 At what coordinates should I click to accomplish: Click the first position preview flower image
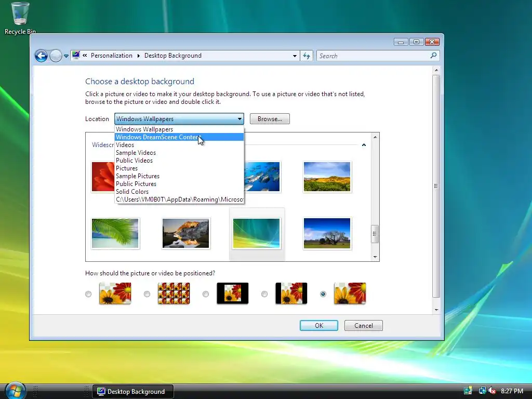tap(115, 293)
